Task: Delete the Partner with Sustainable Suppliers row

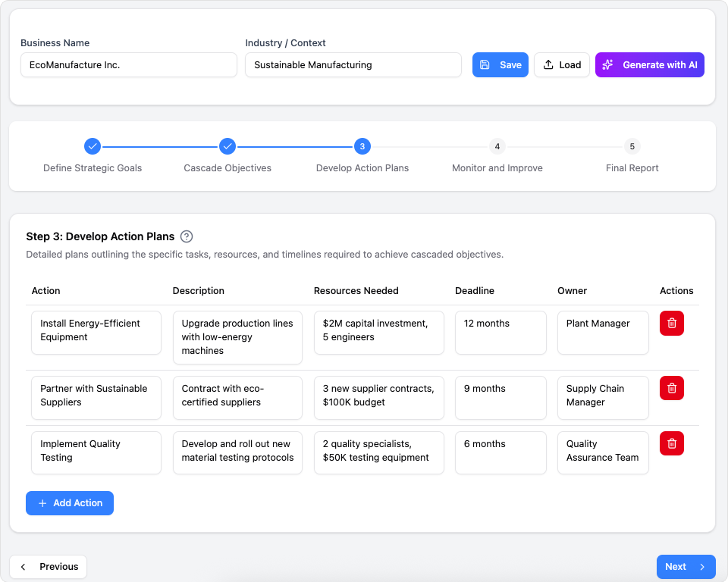Action: click(671, 388)
